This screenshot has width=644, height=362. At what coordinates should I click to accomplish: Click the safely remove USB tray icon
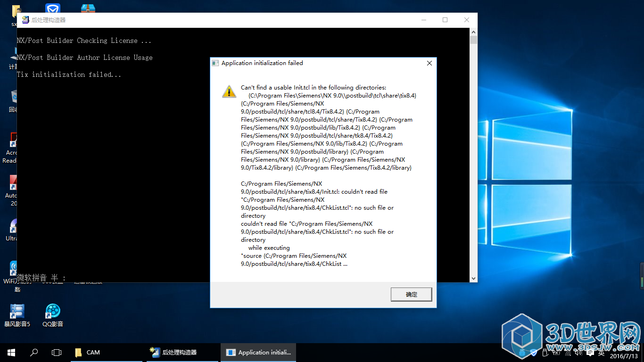pyautogui.click(x=545, y=353)
